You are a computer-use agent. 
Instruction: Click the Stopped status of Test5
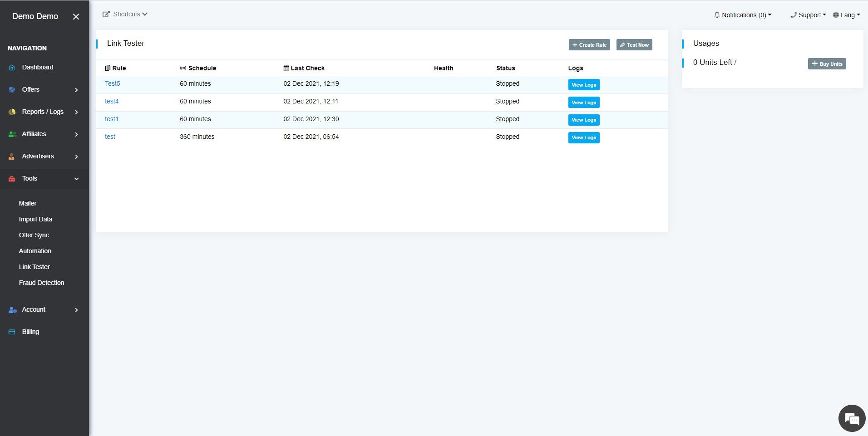(508, 83)
